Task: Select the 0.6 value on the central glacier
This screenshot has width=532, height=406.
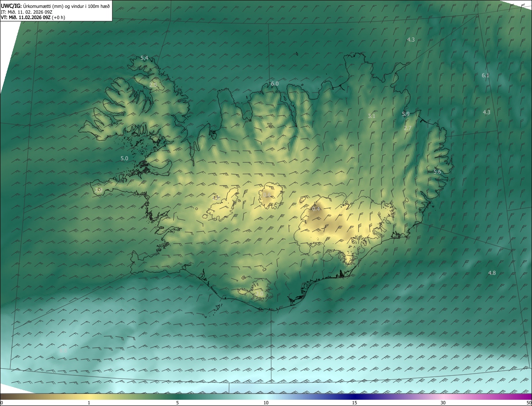Action: 267,195
